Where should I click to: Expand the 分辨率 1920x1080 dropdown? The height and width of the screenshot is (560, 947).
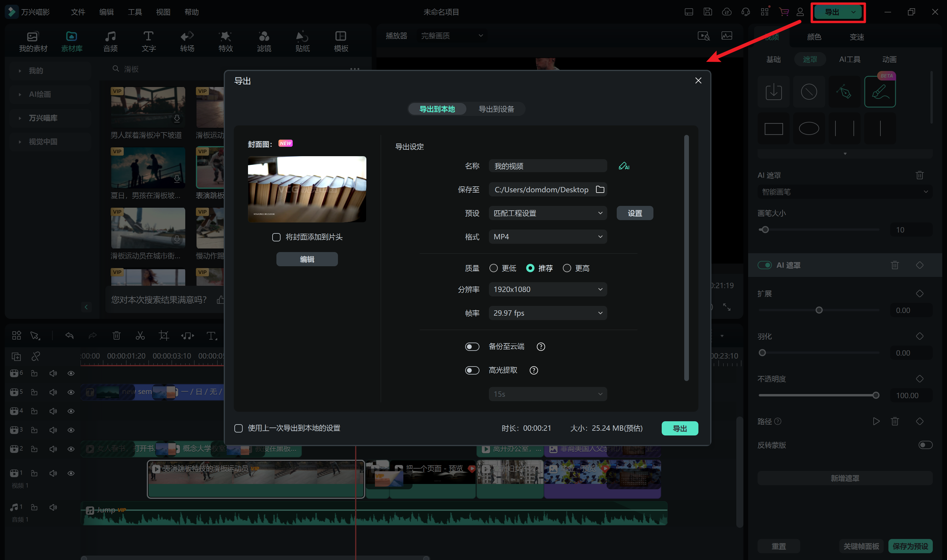coord(547,289)
